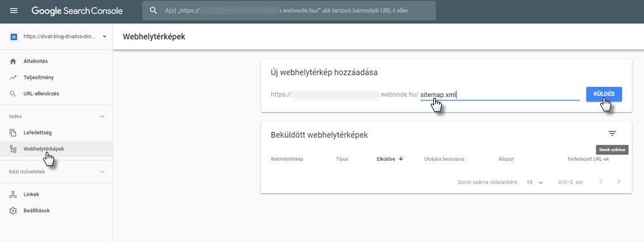Sort by Elküldve column header

tap(386, 159)
